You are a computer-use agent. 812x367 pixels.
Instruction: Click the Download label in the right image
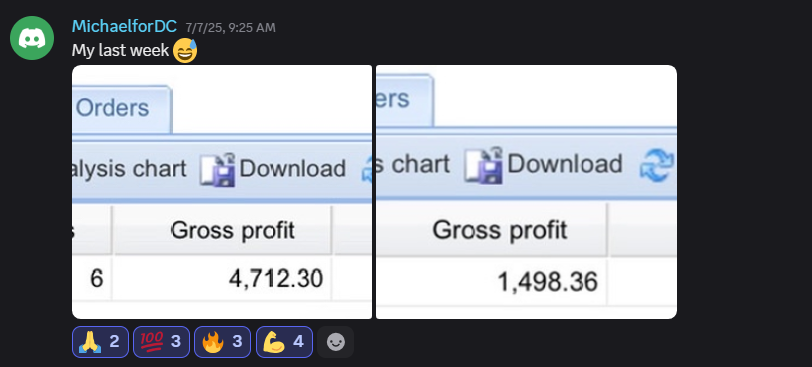click(564, 164)
